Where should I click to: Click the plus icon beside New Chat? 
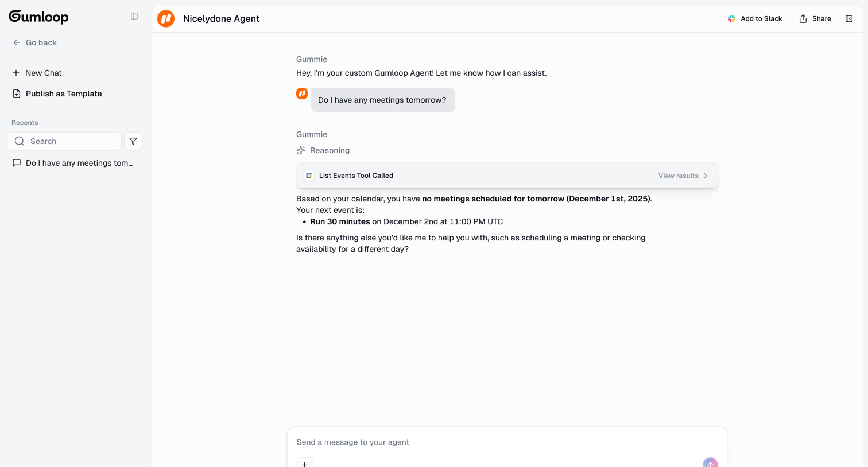tap(16, 73)
